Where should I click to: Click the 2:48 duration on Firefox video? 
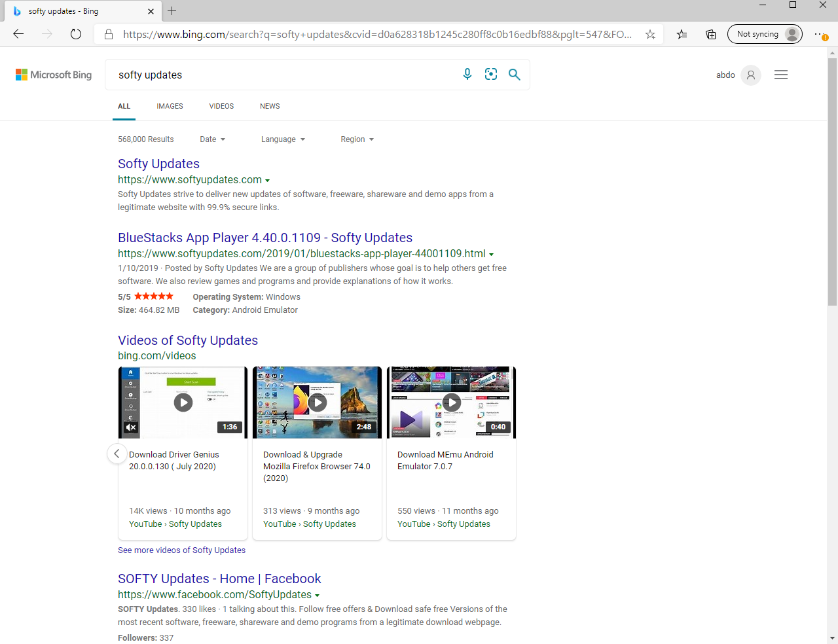coord(364,427)
